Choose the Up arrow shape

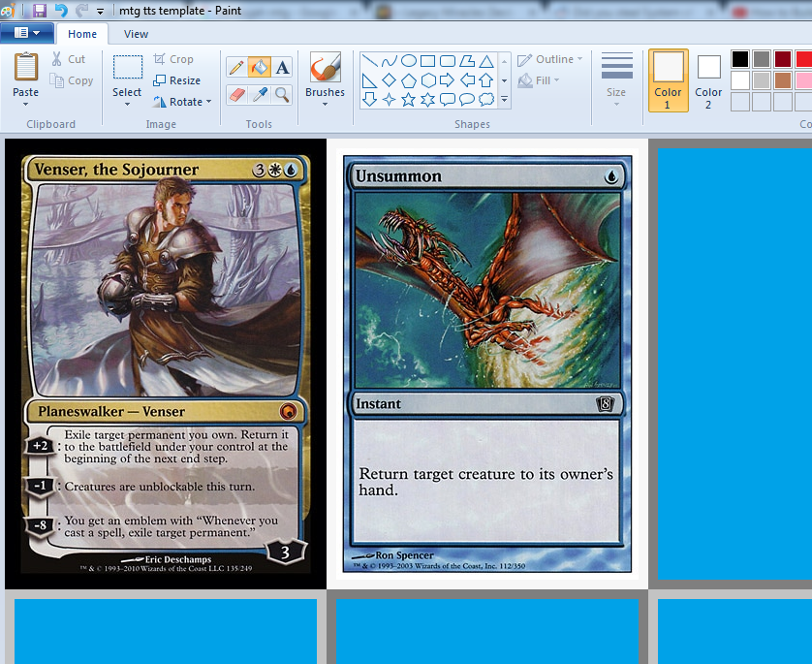pos(485,80)
